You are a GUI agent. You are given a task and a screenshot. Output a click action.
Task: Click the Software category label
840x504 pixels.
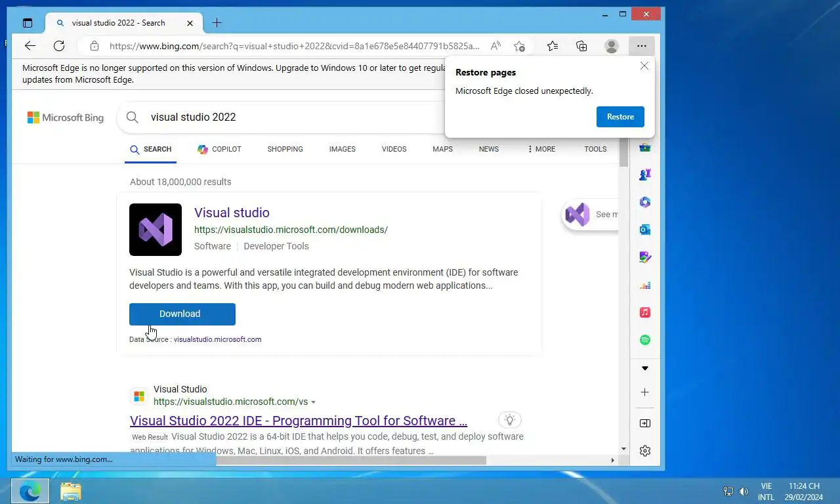point(213,246)
